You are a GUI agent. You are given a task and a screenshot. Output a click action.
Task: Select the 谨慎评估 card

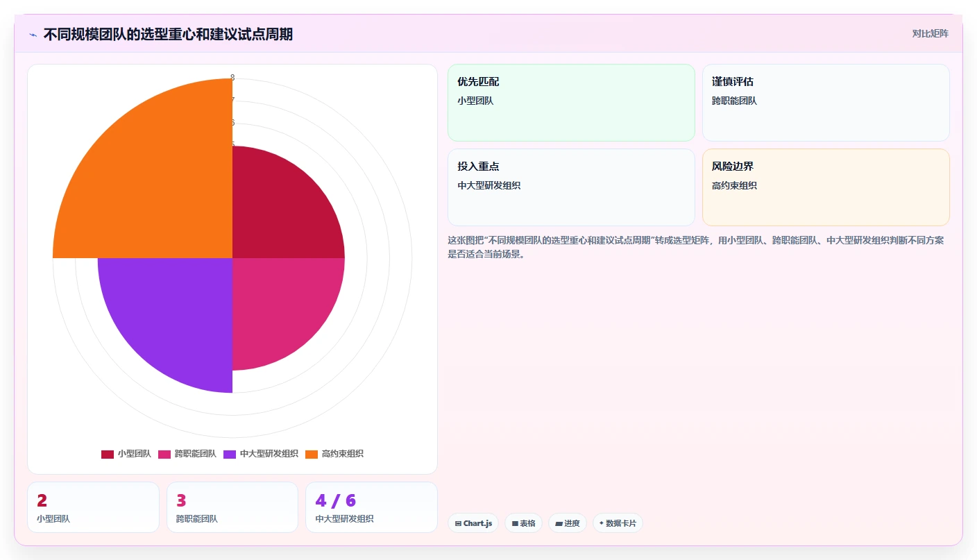[x=826, y=103]
